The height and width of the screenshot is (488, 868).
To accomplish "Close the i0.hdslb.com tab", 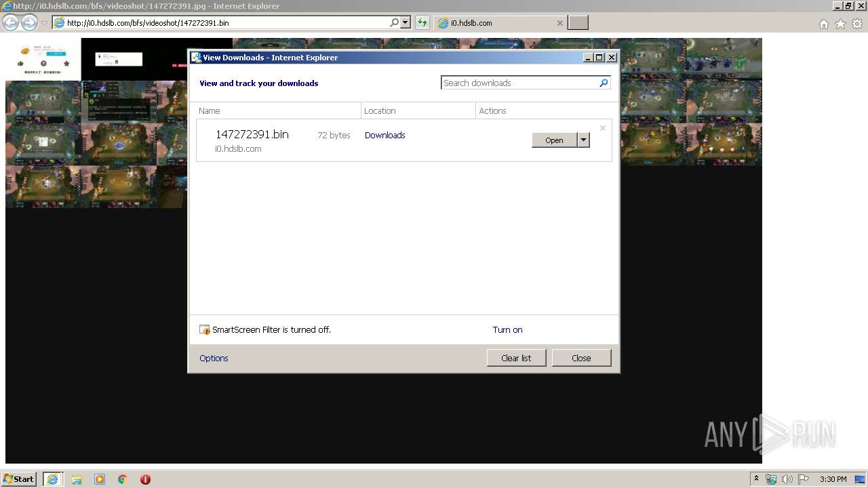I will click(x=559, y=22).
